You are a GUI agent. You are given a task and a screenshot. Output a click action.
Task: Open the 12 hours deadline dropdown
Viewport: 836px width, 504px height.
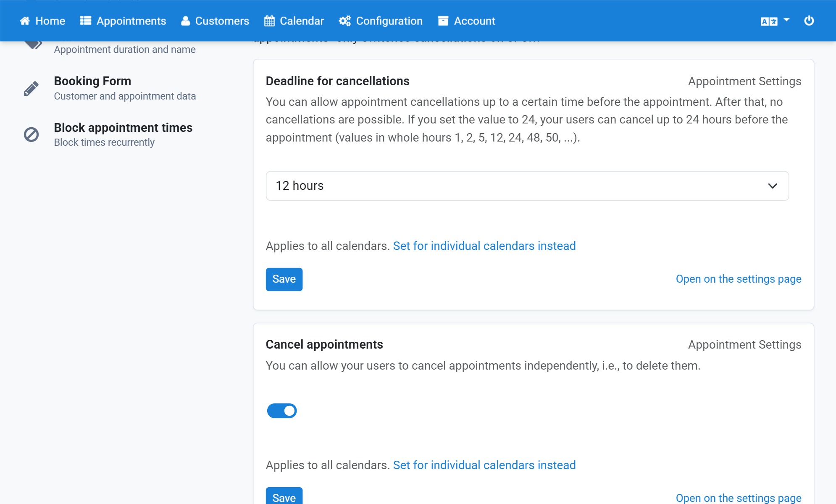pos(527,186)
